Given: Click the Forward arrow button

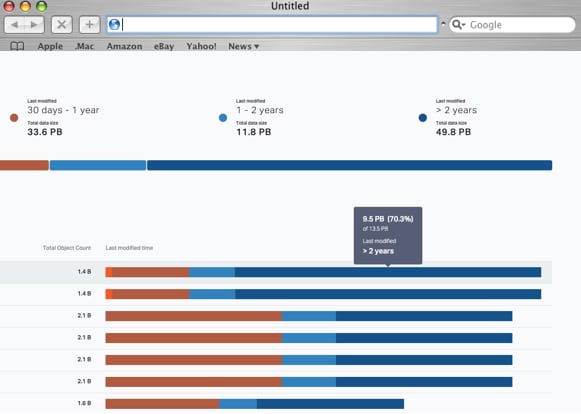Looking at the screenshot, I should point(34,25).
